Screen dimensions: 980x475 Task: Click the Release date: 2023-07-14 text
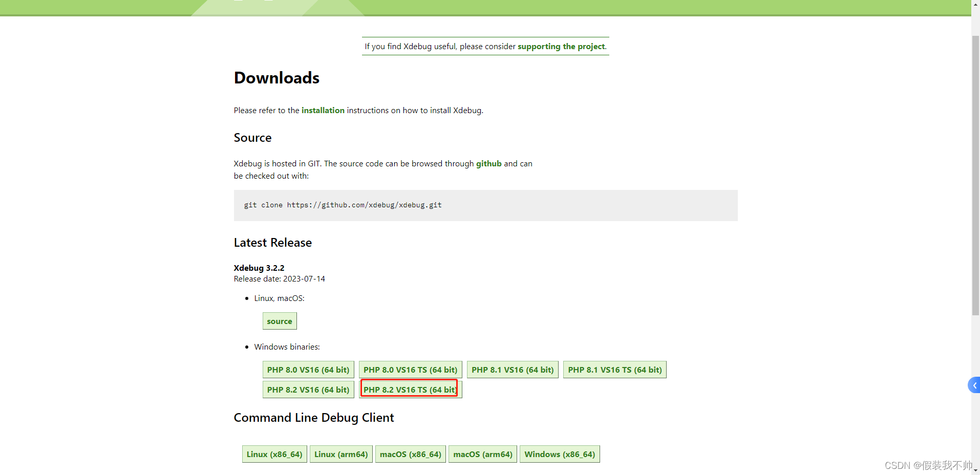pyautogui.click(x=280, y=279)
